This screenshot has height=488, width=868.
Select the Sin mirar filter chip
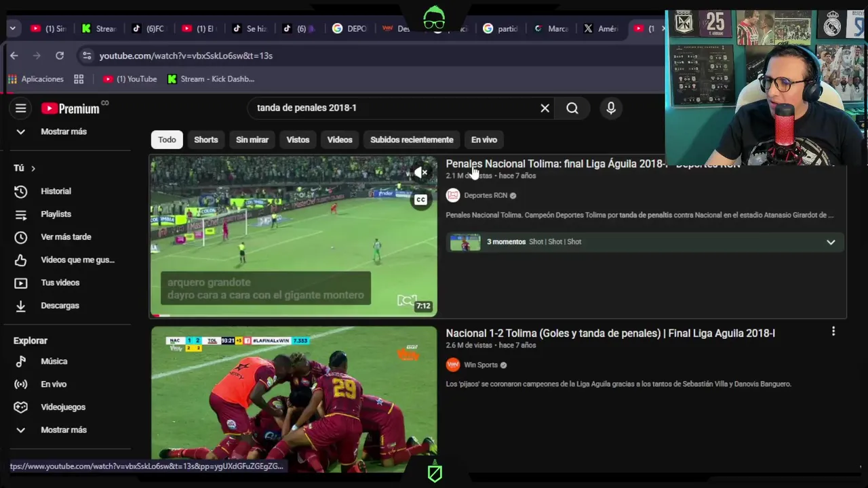tap(252, 140)
